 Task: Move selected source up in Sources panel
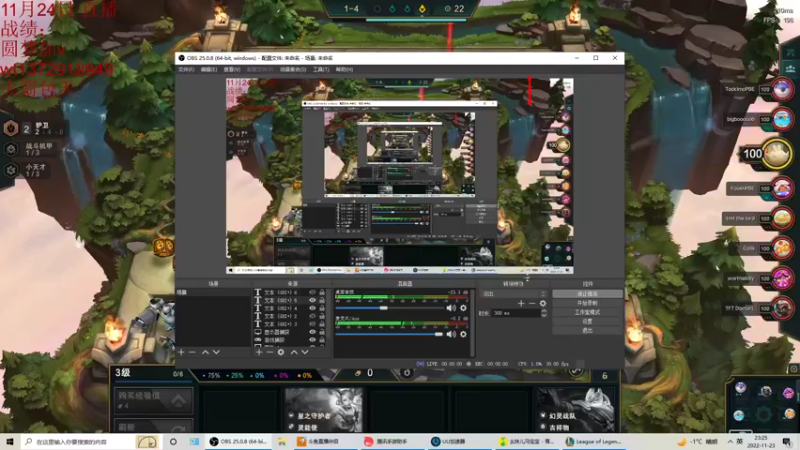(294, 352)
